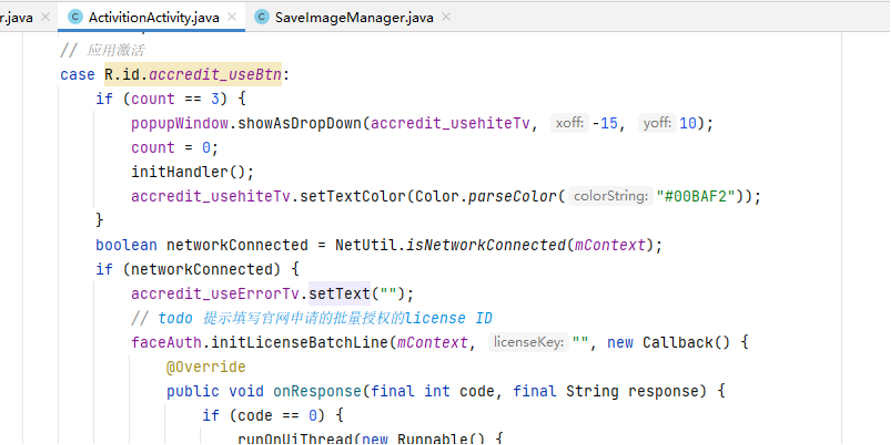Click 'count = 0;' statement
This screenshot has height=445, width=891.
click(175, 148)
